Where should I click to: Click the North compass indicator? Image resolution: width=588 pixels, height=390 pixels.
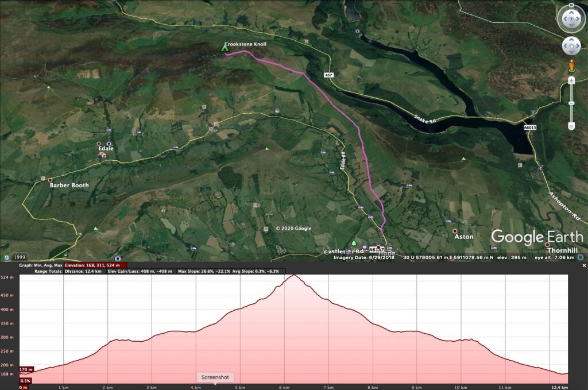(x=571, y=5)
